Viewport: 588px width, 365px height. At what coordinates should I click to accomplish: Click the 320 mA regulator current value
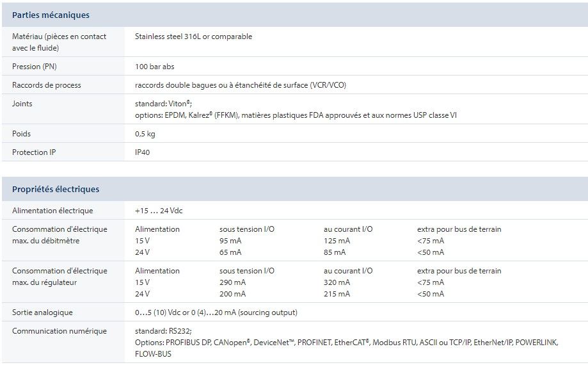(337, 282)
